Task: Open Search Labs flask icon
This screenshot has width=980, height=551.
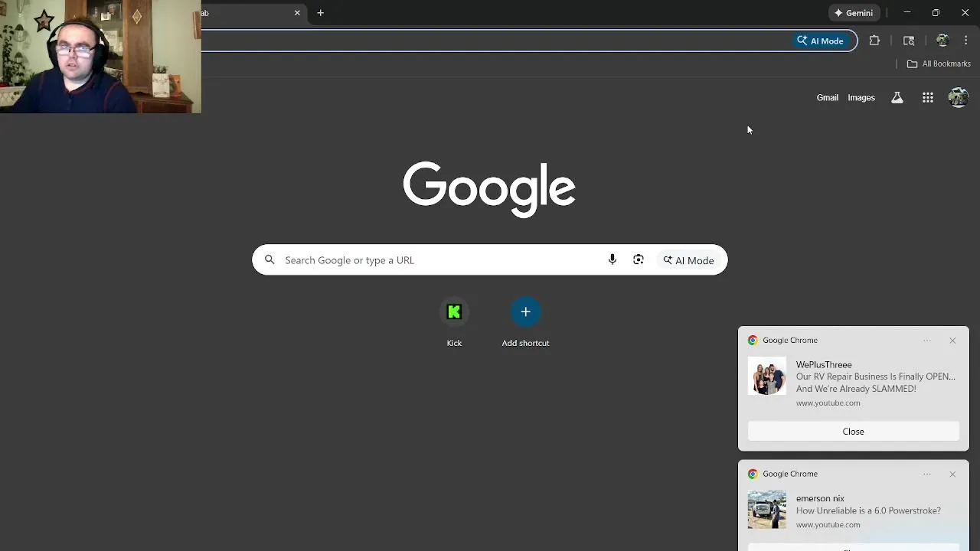Action: pos(897,98)
